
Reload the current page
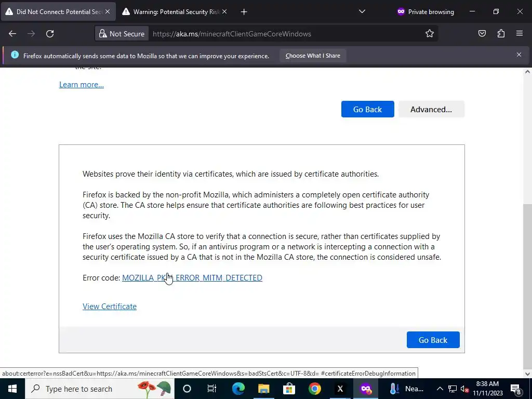(50, 34)
